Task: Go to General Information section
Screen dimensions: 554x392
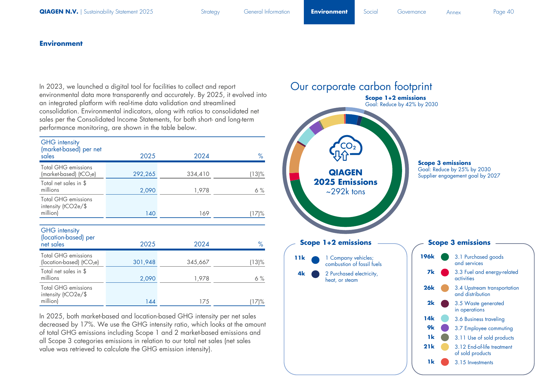Action: [267, 12]
